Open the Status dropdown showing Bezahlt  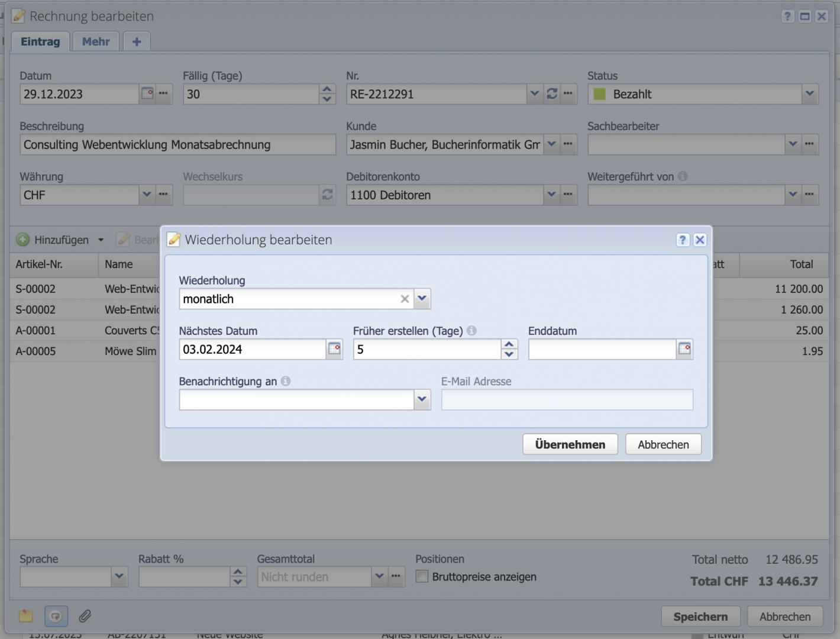[x=810, y=93]
